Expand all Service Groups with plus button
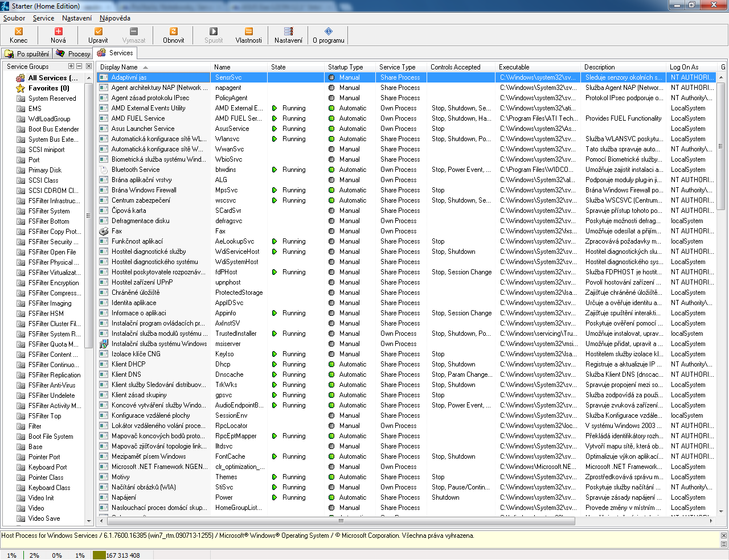 (71, 67)
